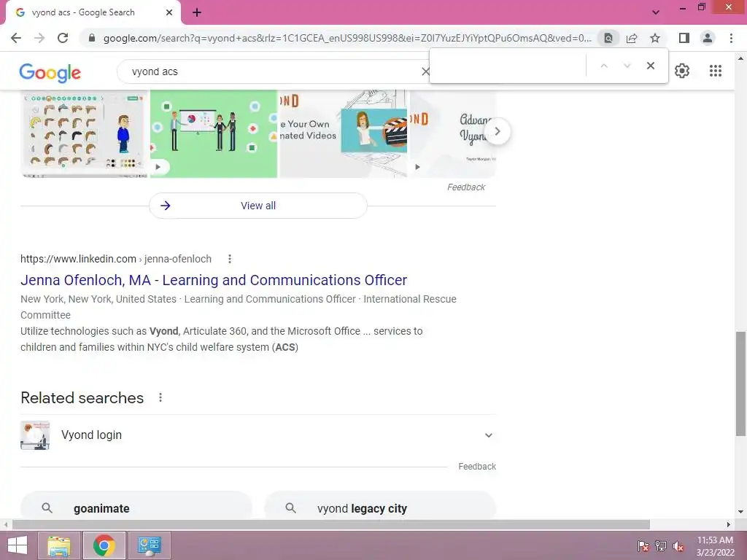Open a new browser tab
This screenshot has height=560, width=747.
(197, 13)
